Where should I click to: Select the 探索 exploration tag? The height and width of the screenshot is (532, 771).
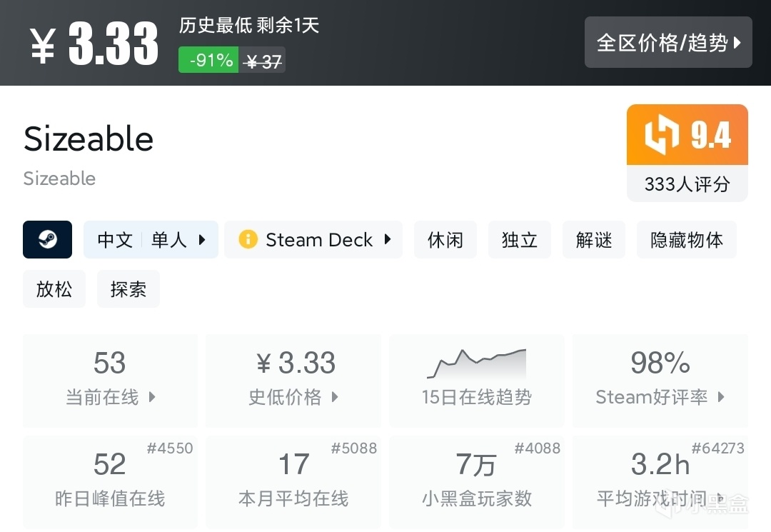point(128,289)
